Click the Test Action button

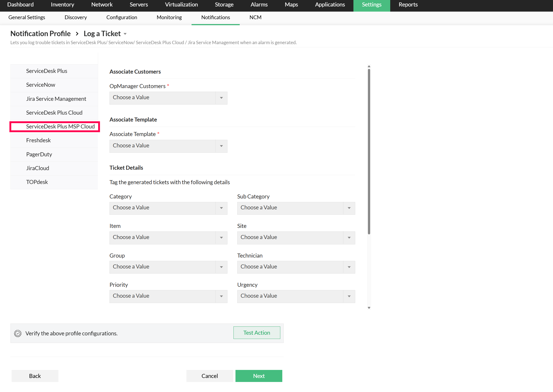tap(257, 333)
